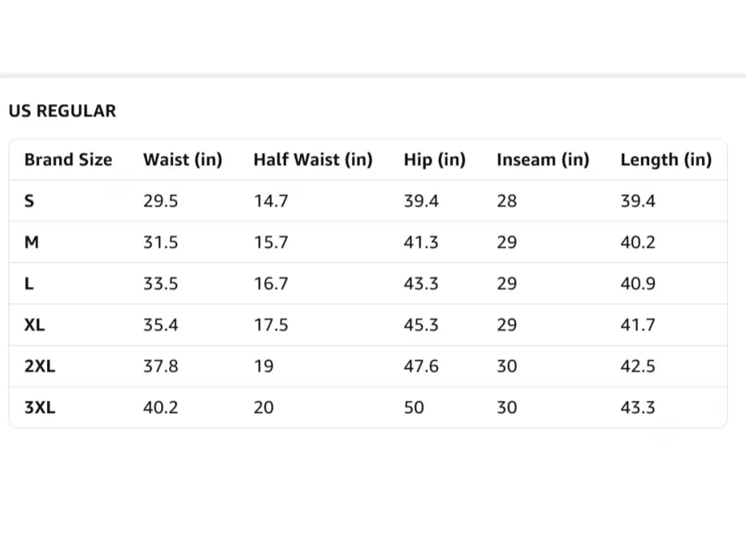The image size is (746, 560).
Task: Select half waist value 15.7
Action: pos(271,243)
